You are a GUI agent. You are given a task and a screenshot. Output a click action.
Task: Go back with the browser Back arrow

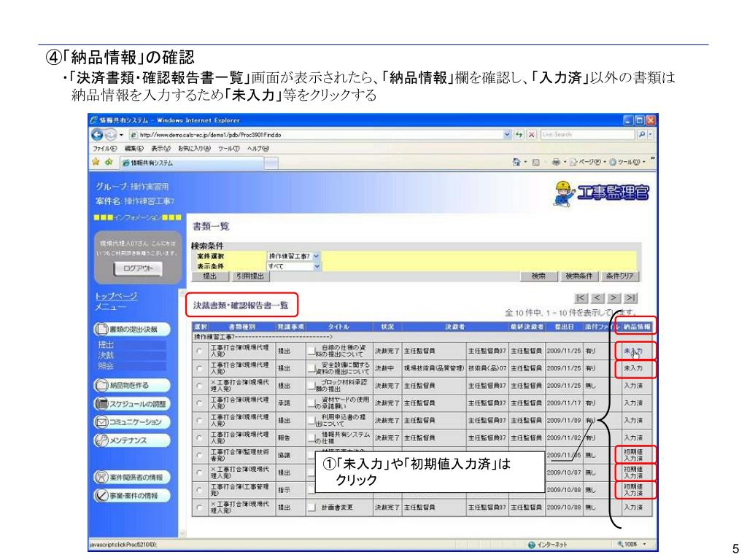tap(97, 135)
